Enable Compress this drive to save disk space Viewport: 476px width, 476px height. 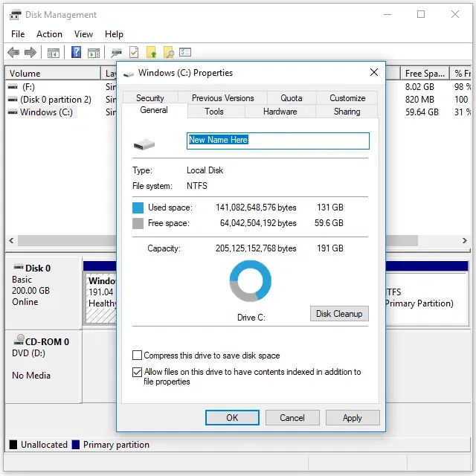click(137, 356)
